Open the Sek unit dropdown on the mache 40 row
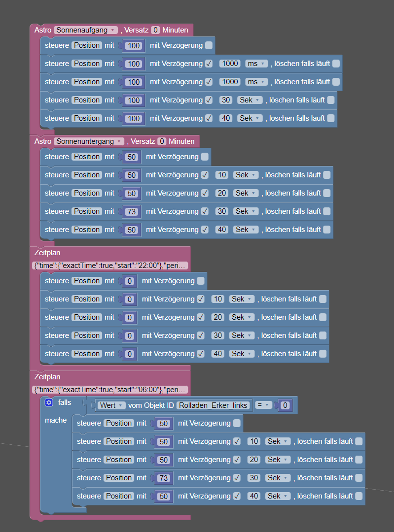 (278, 496)
